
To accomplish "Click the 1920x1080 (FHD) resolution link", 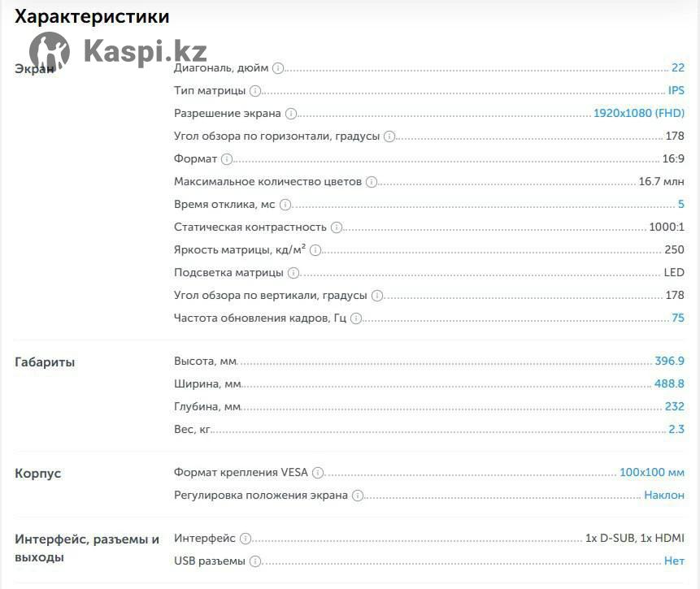I will (639, 114).
